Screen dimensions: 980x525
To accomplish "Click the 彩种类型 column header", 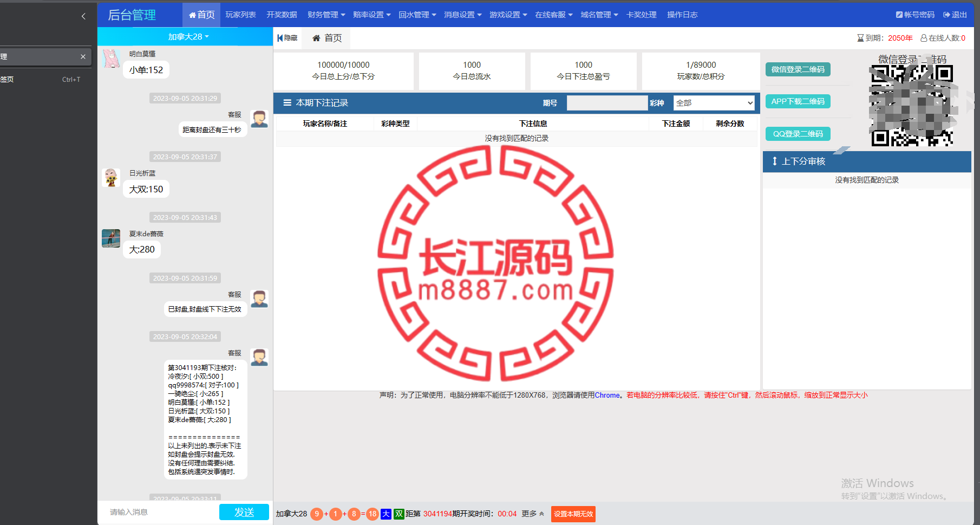I will [x=395, y=124].
